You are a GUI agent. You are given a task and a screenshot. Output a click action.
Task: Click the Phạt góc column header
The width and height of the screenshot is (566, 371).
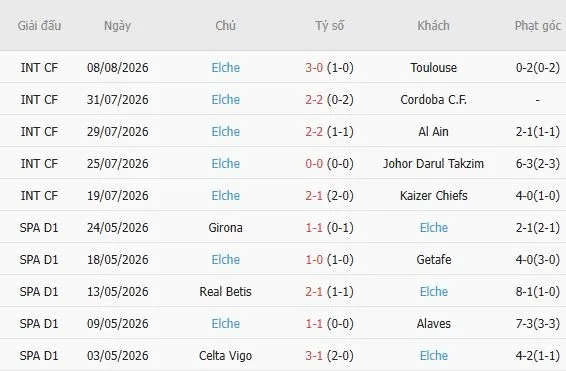[537, 26]
